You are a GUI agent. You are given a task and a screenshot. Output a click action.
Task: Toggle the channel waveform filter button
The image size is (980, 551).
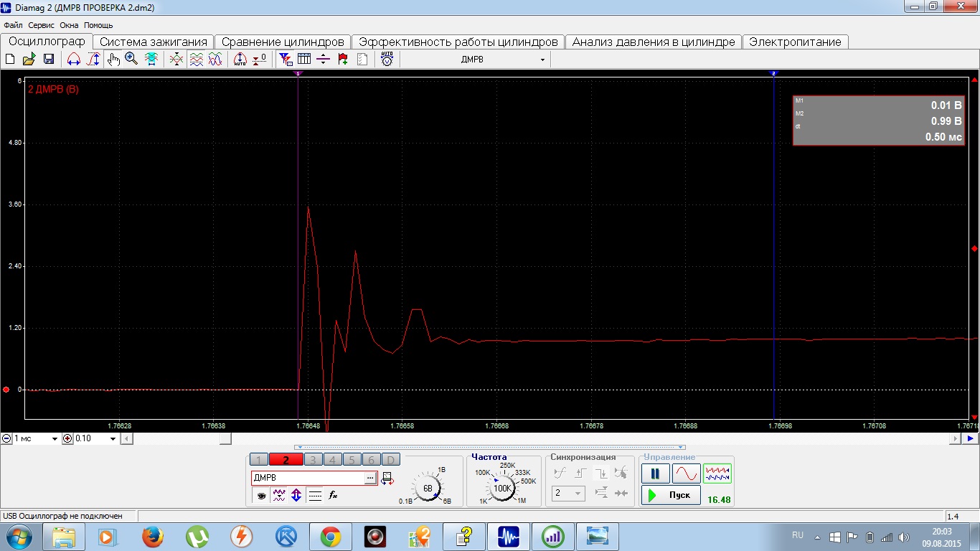pos(279,495)
